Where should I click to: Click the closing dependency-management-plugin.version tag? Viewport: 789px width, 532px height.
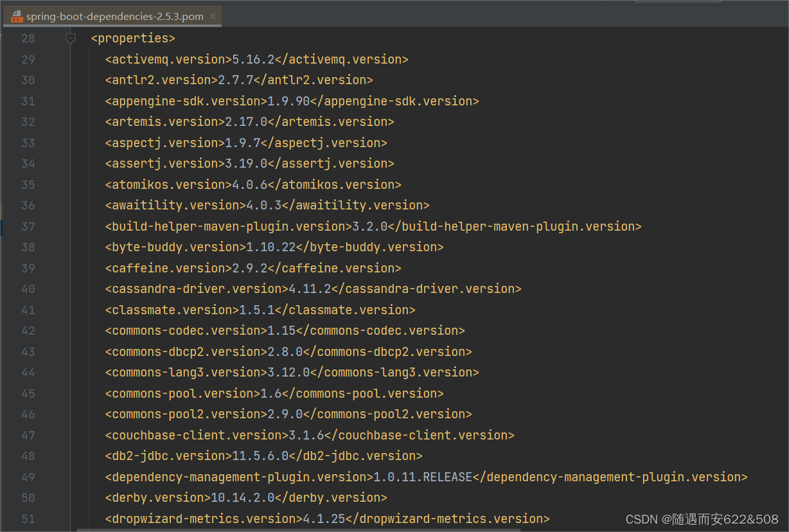click(610, 477)
